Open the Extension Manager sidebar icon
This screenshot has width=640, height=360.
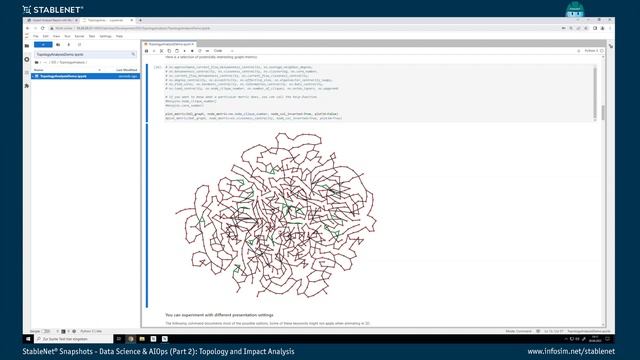click(x=27, y=86)
